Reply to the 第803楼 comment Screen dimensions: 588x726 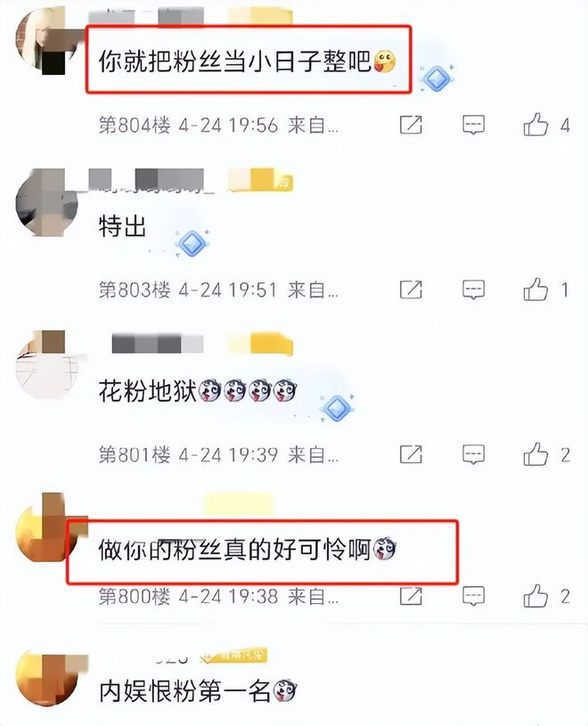click(x=474, y=290)
